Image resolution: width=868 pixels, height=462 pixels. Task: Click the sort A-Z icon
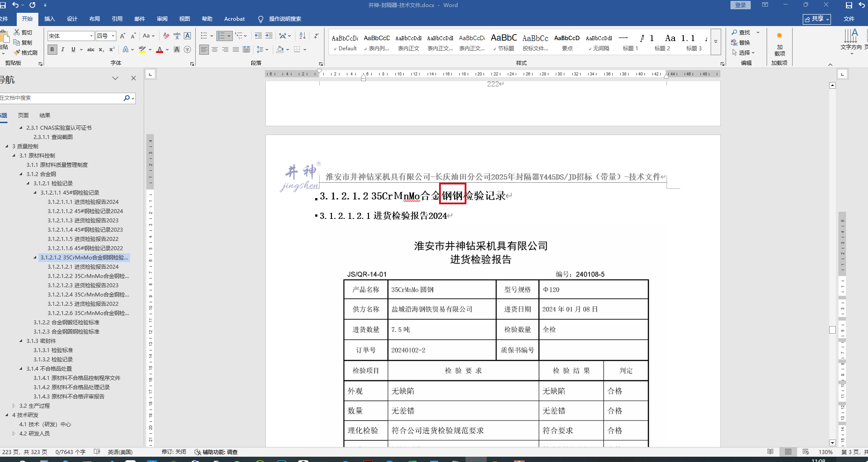(302, 36)
